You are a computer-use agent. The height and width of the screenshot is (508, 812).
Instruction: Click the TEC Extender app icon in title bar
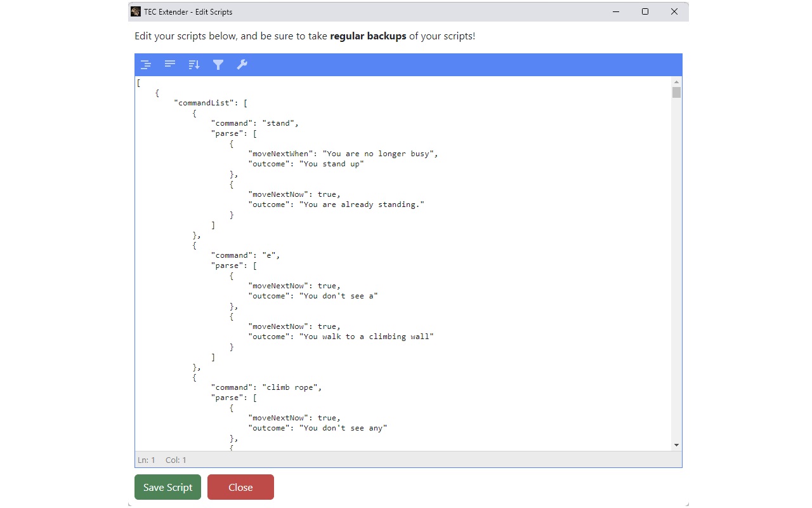(x=136, y=11)
